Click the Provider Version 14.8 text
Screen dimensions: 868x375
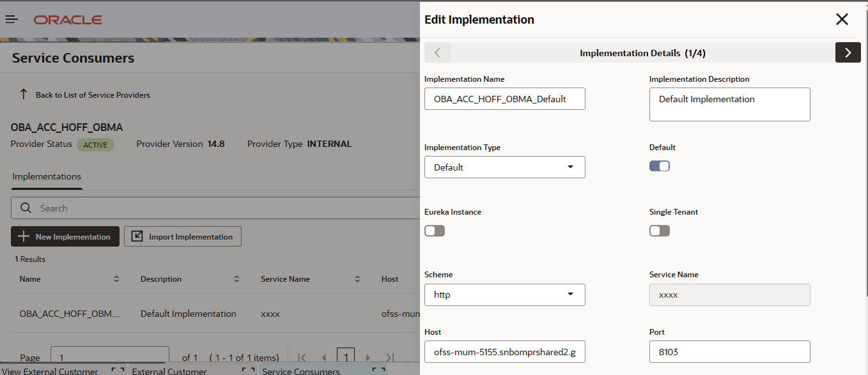(x=181, y=144)
